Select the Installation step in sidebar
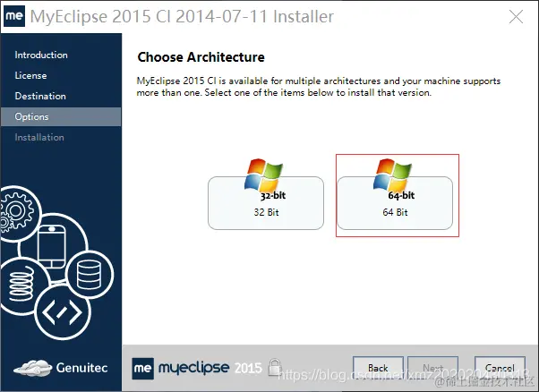The height and width of the screenshot is (392, 539). point(39,138)
